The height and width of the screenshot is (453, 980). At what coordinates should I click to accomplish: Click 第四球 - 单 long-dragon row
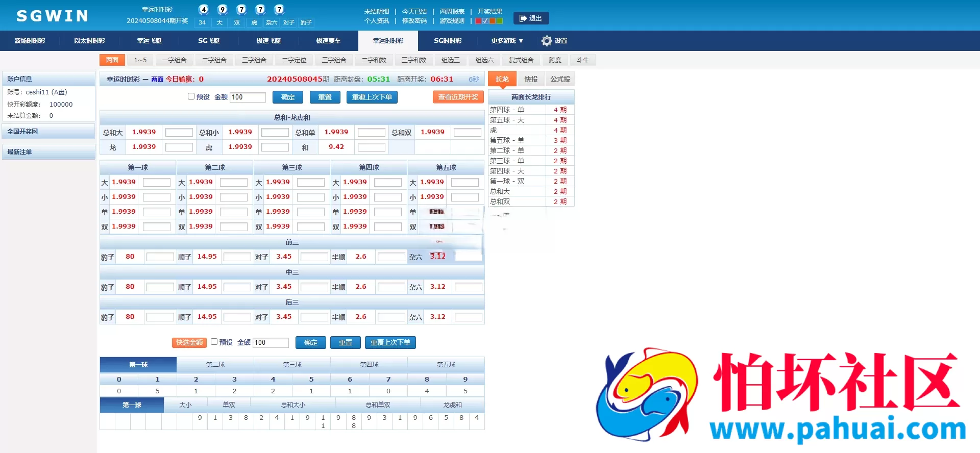point(531,110)
